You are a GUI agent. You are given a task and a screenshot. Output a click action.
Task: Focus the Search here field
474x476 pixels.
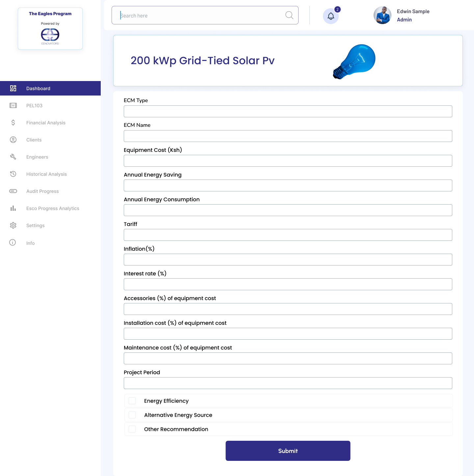[x=205, y=15]
